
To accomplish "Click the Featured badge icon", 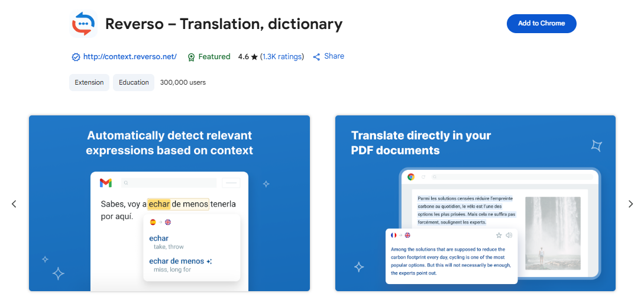I will 191,57.
